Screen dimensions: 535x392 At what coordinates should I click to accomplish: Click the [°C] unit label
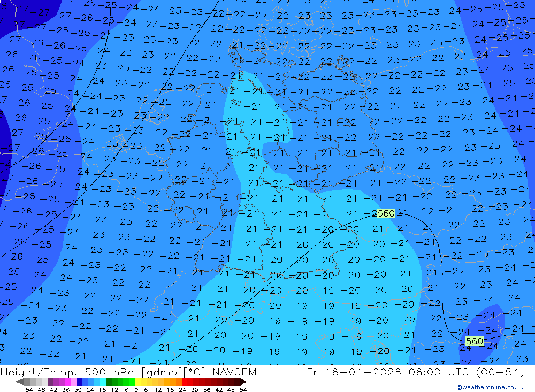[x=195, y=373]
